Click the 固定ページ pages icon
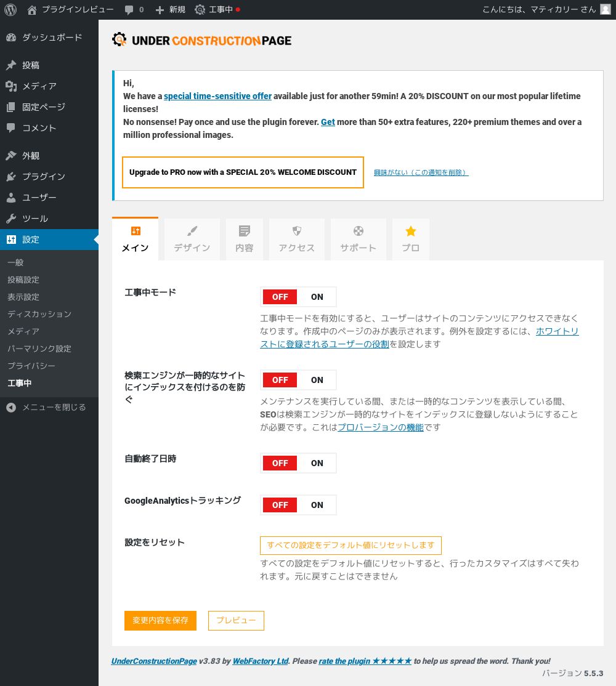This screenshot has height=686, width=616. pos(11,107)
